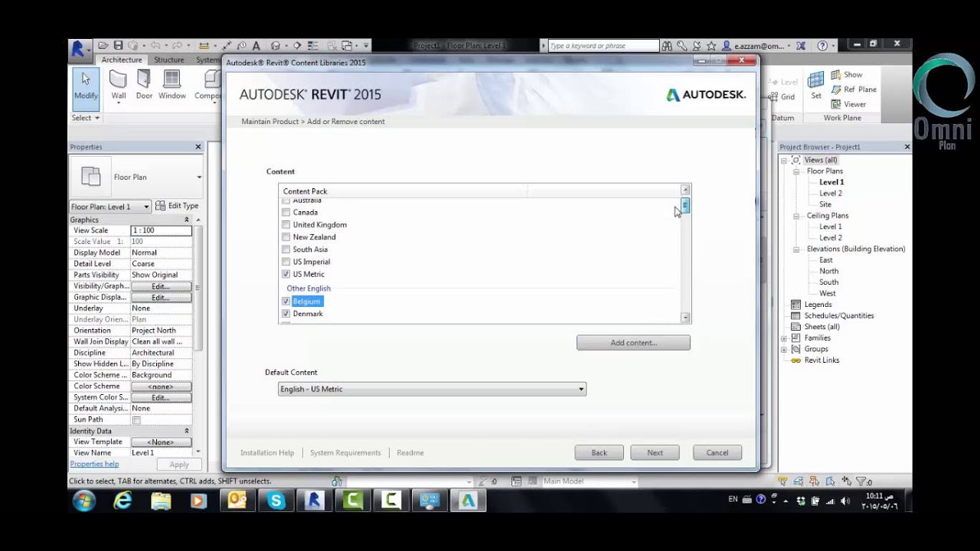Expand the Families tree node
Viewport: 980px width, 551px height.
coord(784,337)
